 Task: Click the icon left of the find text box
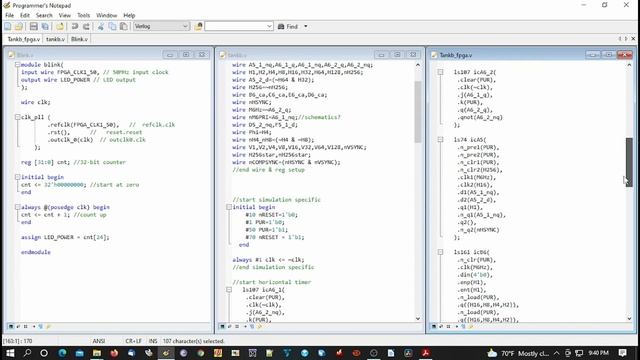pyautogui.click(x=198, y=27)
